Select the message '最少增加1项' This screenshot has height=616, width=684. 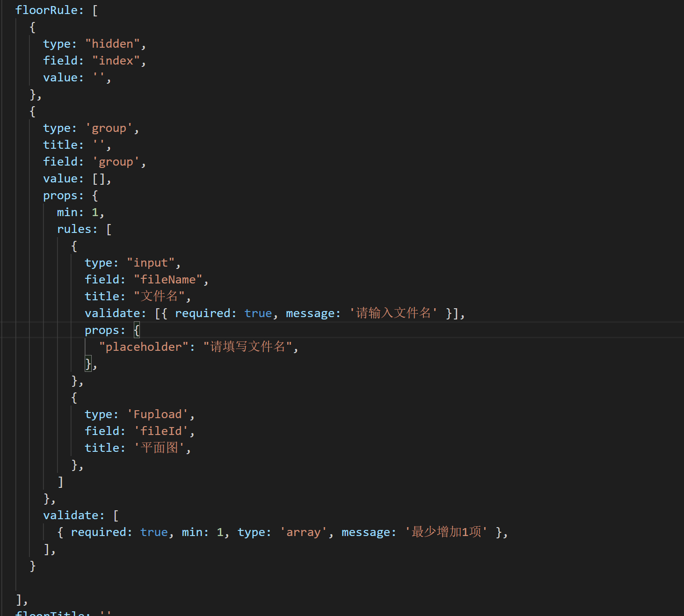tap(446, 531)
